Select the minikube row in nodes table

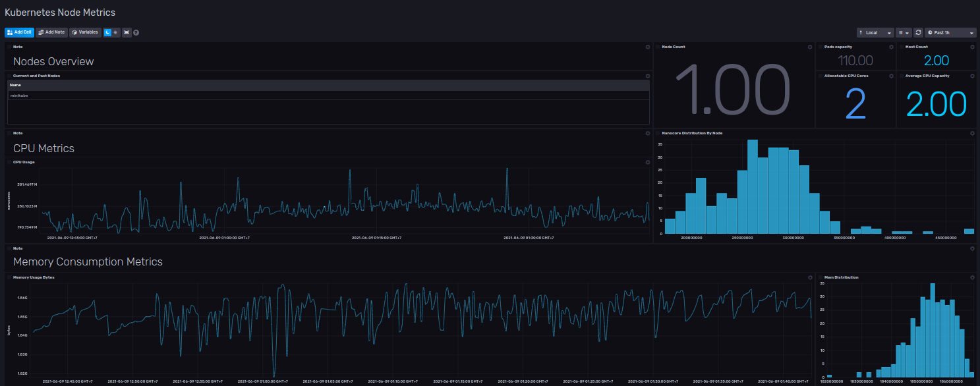tap(20, 96)
